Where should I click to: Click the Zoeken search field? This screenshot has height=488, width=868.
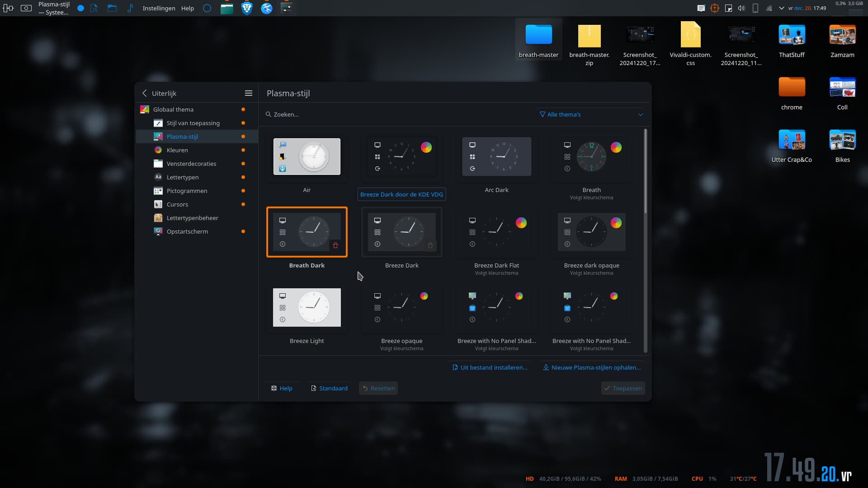(x=398, y=114)
